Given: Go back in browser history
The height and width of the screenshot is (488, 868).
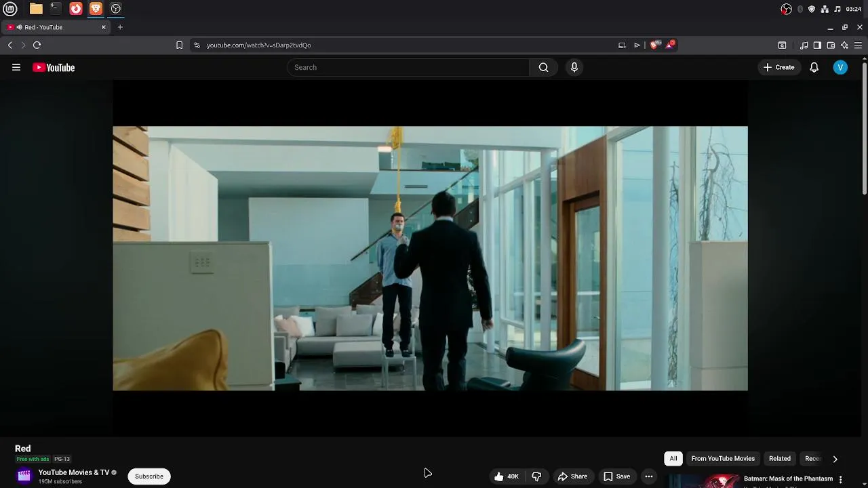Looking at the screenshot, I should coord(10,45).
